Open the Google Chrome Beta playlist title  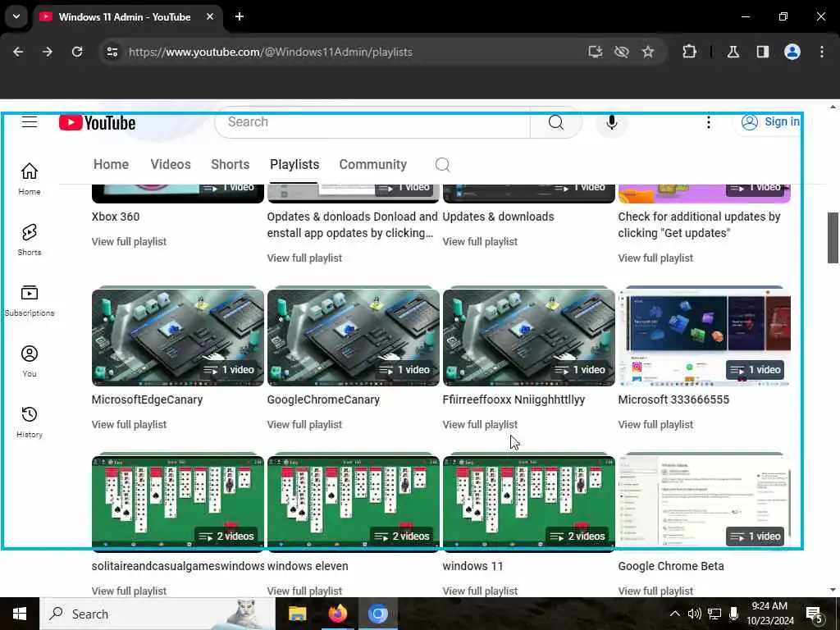pos(671,566)
